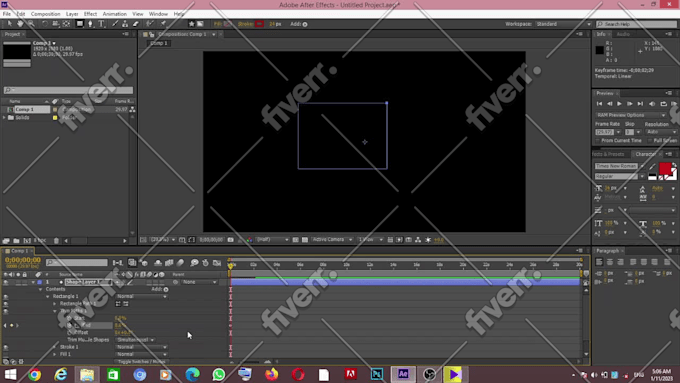Select the Eraser tool
Screen dimensions: 680x383
click(x=135, y=24)
